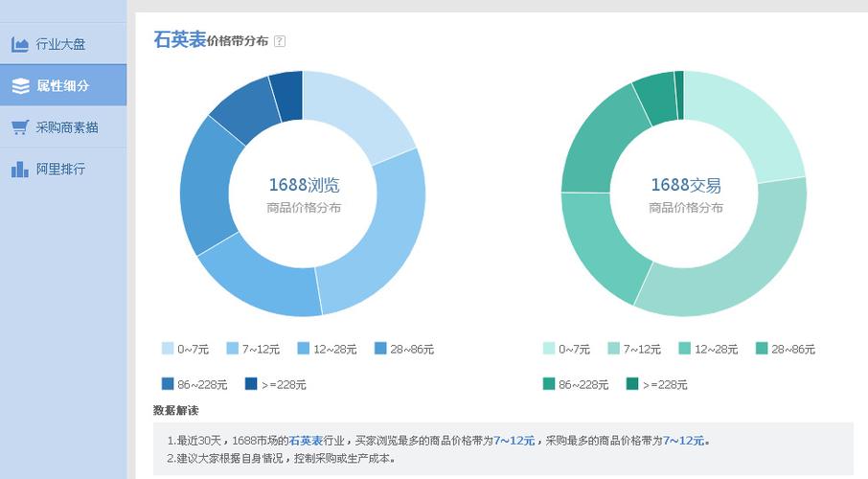Toggle the green 7~12元 legend swatch
The image size is (868, 479).
click(613, 349)
